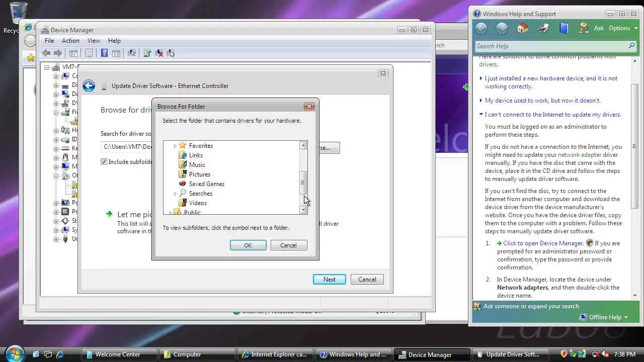Viewport: 644px width, 362px height.
Task: Open the Action menu in Device Manager
Action: (x=70, y=41)
